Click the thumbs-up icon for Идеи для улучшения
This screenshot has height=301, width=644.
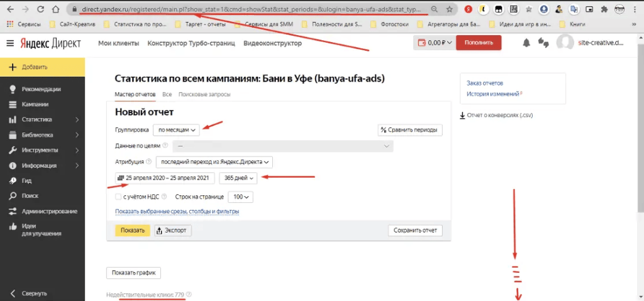coord(13,226)
